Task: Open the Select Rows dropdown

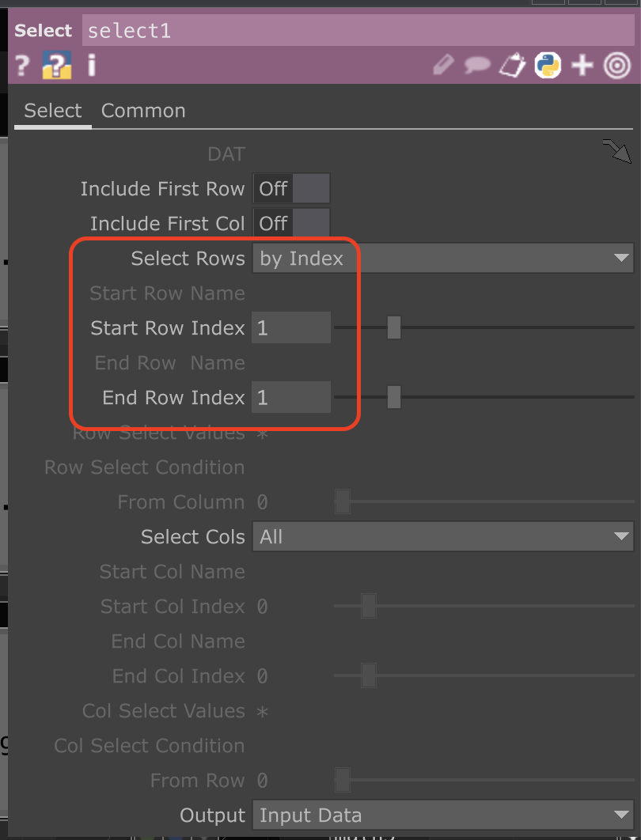Action: tap(443, 258)
